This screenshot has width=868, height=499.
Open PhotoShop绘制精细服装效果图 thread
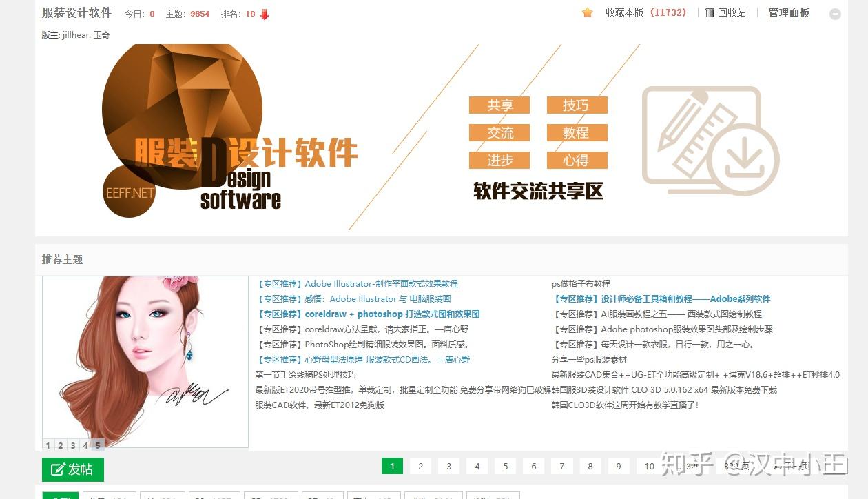tap(386, 344)
